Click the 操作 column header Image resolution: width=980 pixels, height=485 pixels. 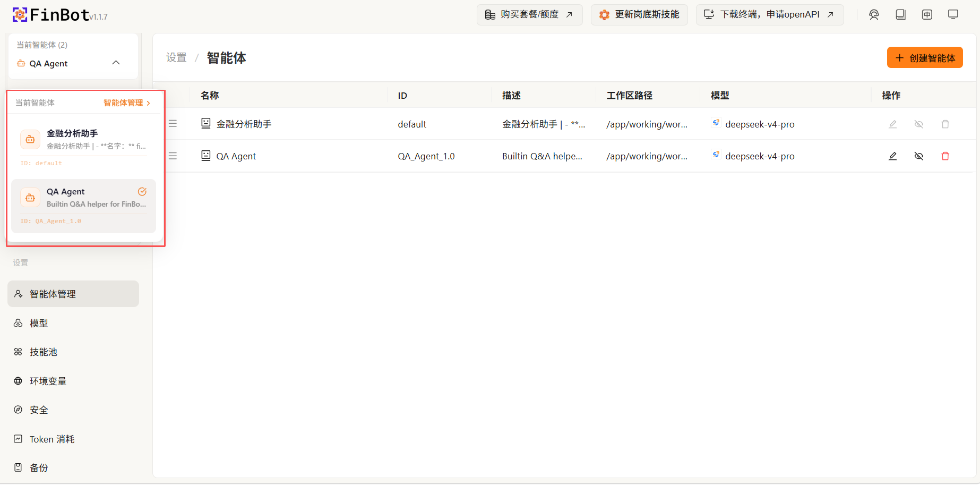pyautogui.click(x=891, y=96)
